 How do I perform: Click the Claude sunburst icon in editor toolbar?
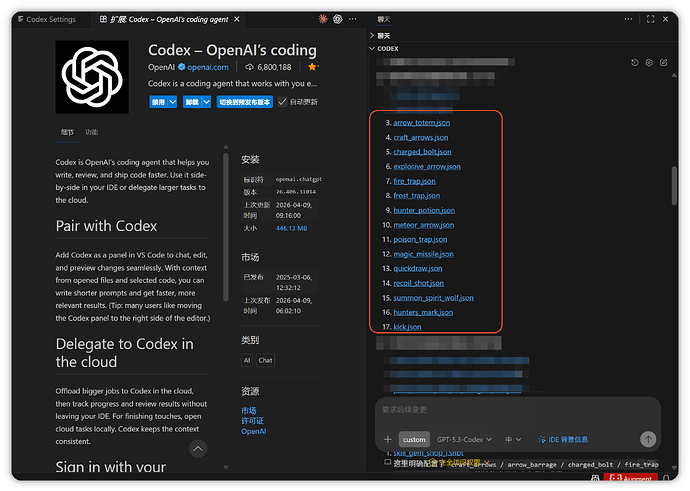323,19
